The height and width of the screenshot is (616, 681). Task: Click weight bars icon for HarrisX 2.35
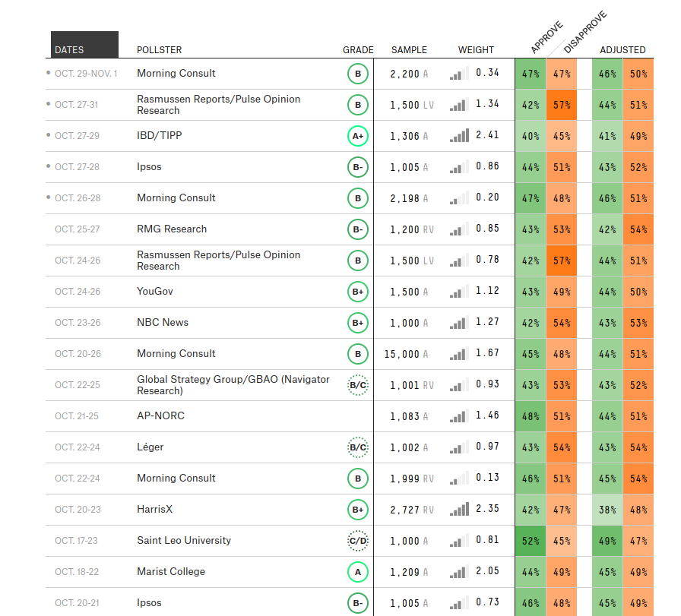tap(460, 509)
